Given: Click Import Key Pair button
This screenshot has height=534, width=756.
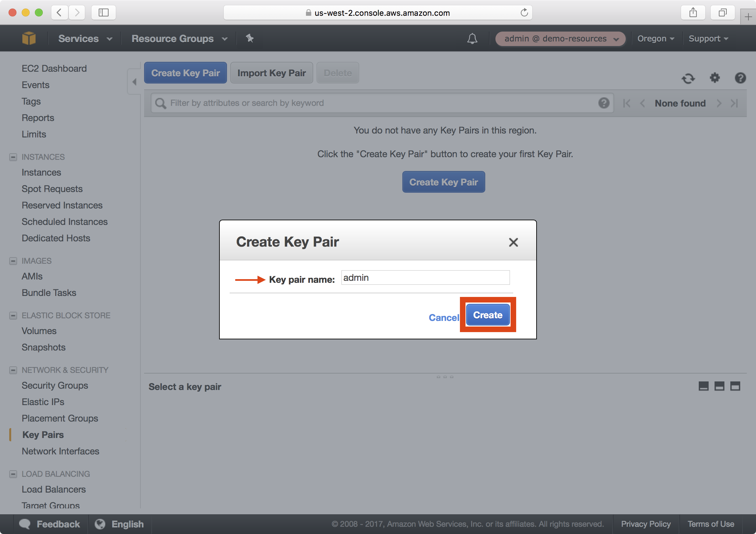Looking at the screenshot, I should 272,73.
